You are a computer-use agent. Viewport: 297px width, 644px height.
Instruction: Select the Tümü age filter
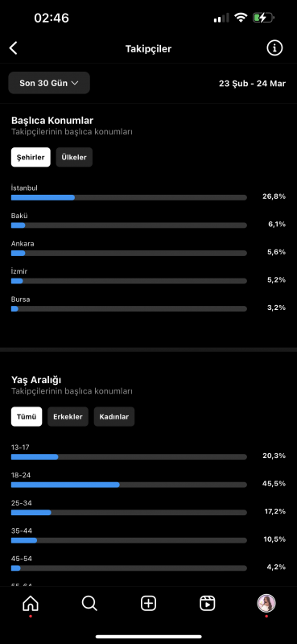coord(27,416)
